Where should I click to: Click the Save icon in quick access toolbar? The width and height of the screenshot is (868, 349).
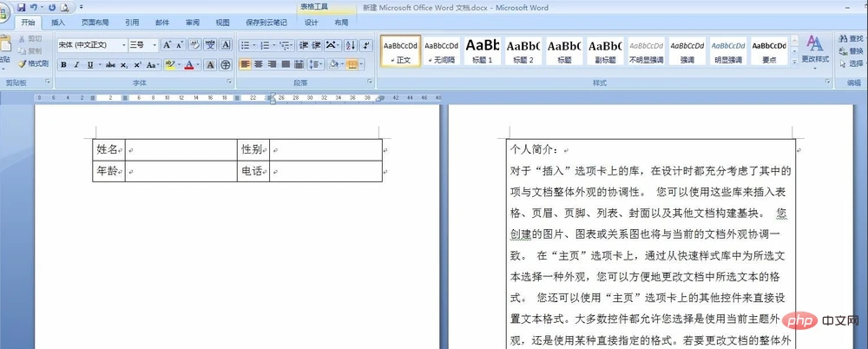(22, 8)
